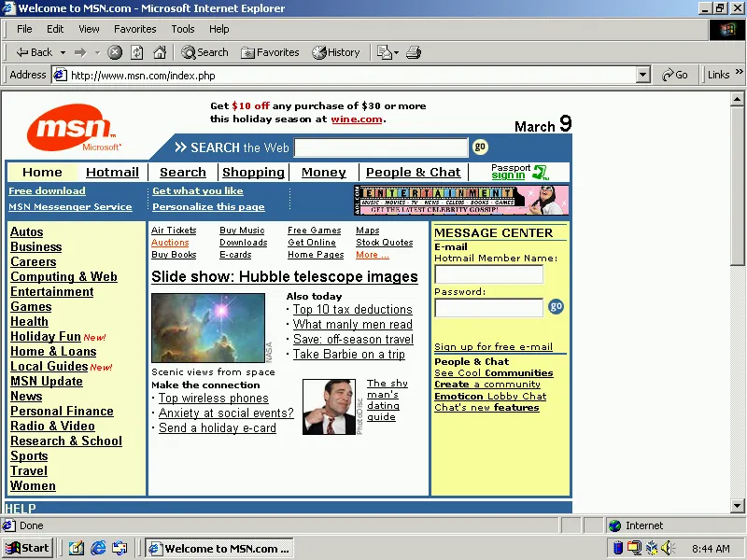Click the Mail icon in the toolbar

[382, 52]
